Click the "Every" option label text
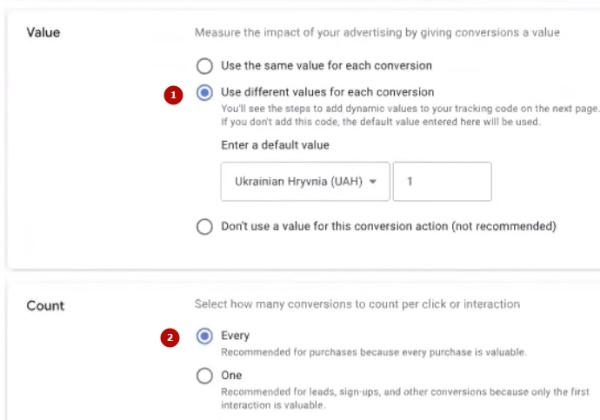Viewport: 600px width, 420px height. (x=236, y=336)
